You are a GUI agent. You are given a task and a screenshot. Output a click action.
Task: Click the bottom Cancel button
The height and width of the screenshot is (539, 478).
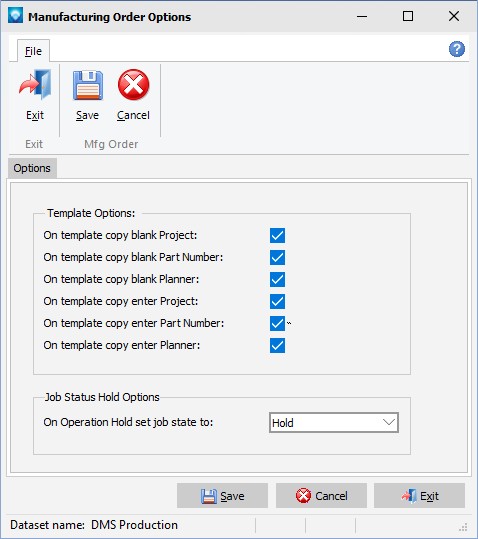[321, 496]
